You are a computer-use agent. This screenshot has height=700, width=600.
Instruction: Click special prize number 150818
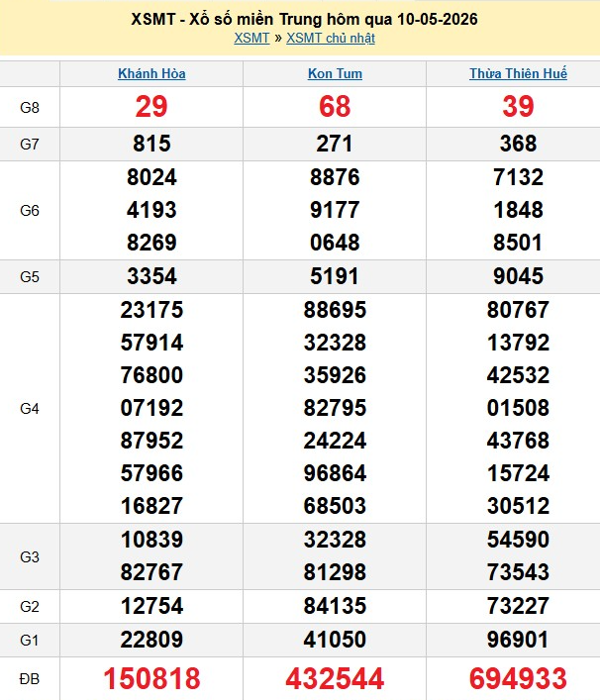pyautogui.click(x=151, y=678)
